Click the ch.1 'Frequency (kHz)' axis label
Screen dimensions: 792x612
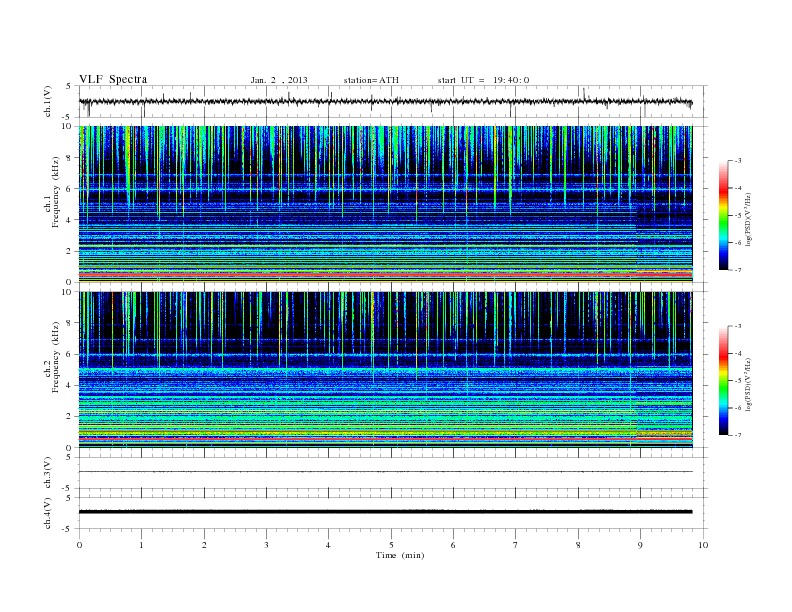tap(56, 192)
